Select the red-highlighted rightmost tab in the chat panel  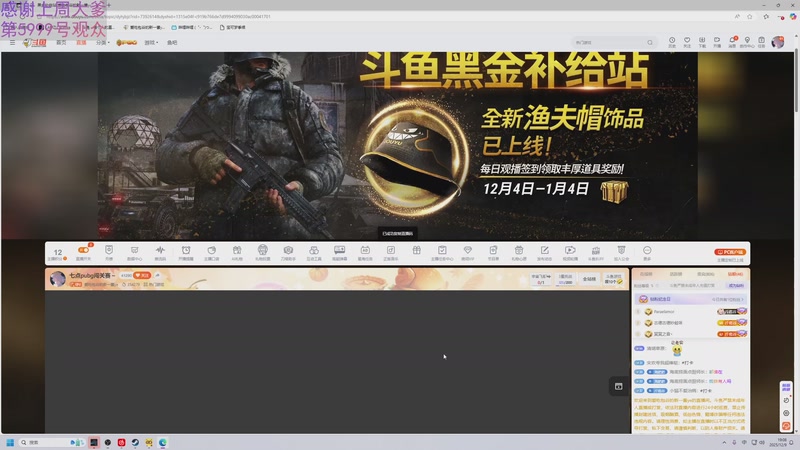(735, 274)
